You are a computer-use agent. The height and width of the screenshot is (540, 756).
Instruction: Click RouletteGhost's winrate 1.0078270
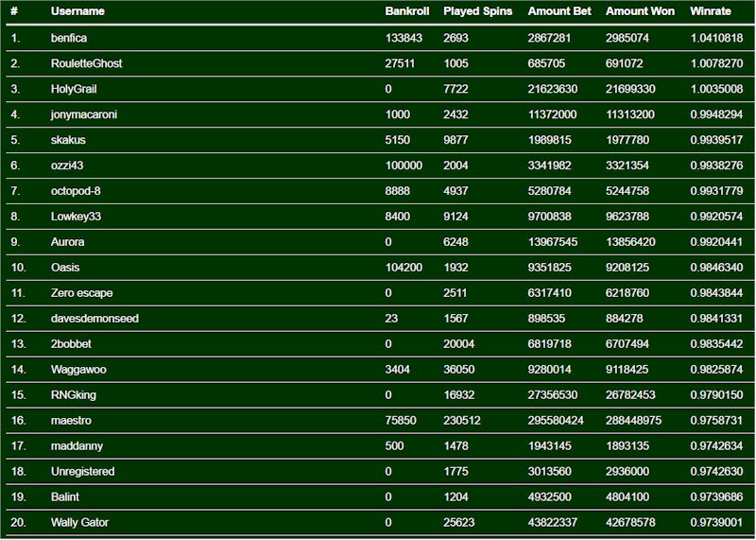(716, 63)
